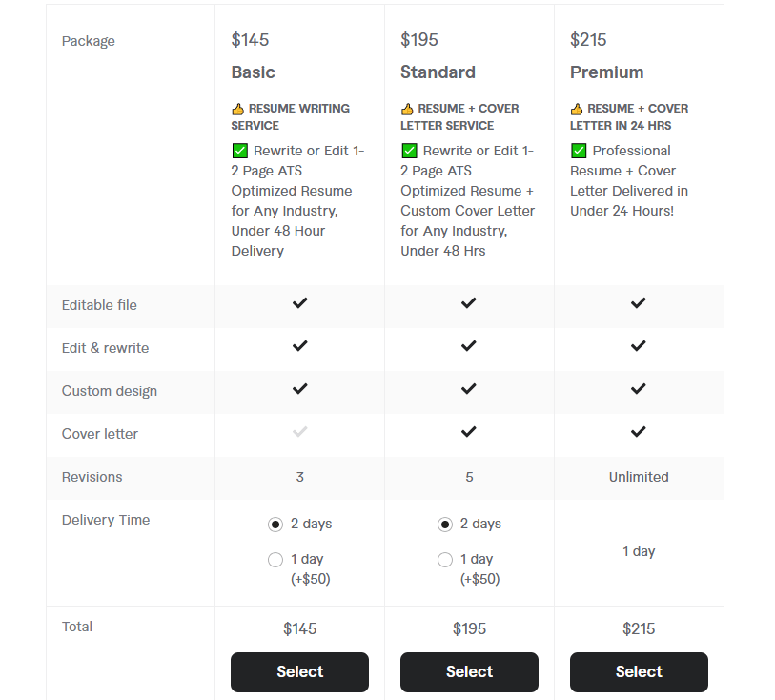
Task: Click the Standard package Edit & rewrite checkmark
Action: (469, 346)
